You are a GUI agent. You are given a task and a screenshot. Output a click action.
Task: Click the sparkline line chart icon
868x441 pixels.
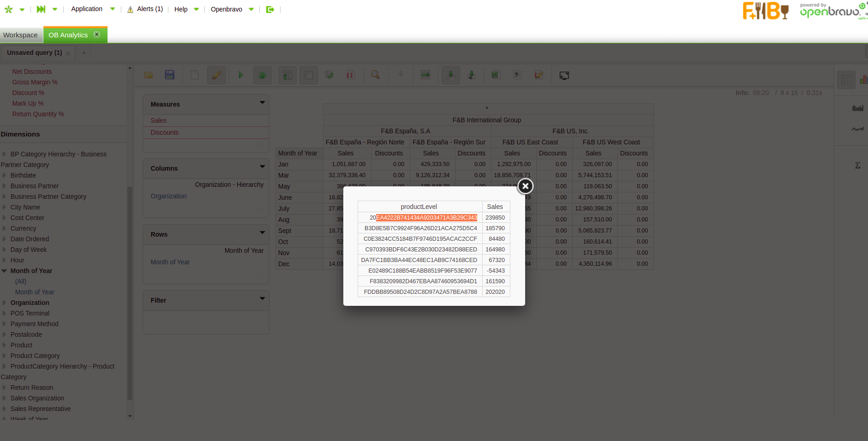click(x=857, y=130)
